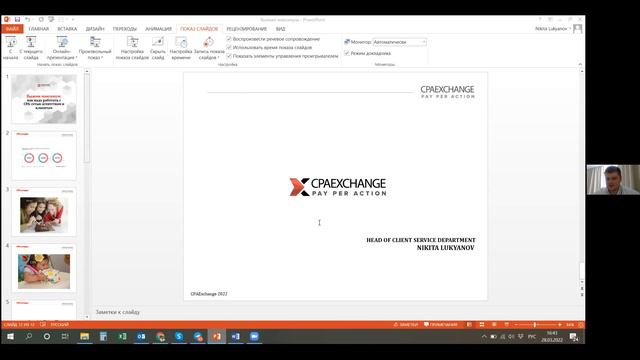Open Outlook from the taskbar
The height and width of the screenshot is (360, 640).
click(x=141, y=336)
